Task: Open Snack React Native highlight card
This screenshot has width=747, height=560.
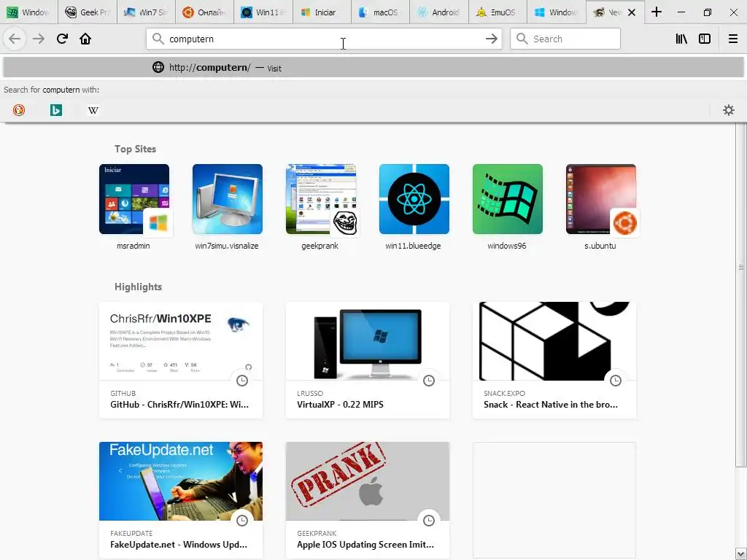Action: coord(554,360)
